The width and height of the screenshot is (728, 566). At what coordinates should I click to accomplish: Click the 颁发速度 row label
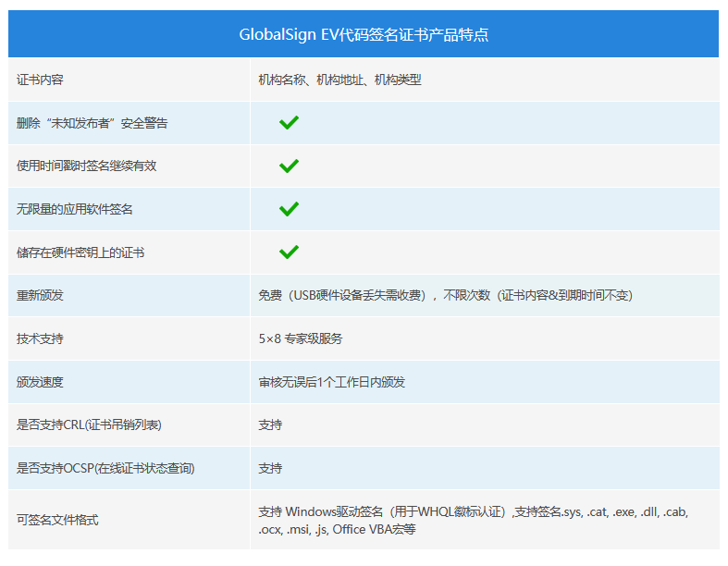point(40,382)
